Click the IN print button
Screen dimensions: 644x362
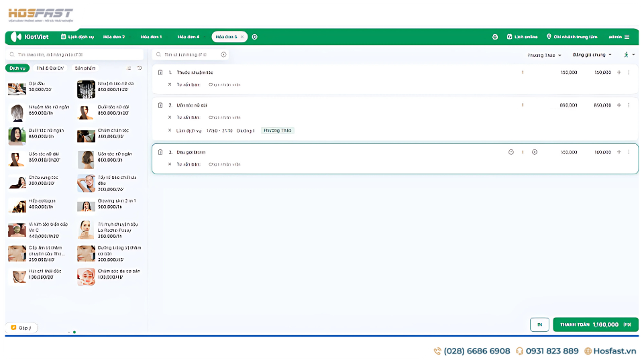point(539,324)
